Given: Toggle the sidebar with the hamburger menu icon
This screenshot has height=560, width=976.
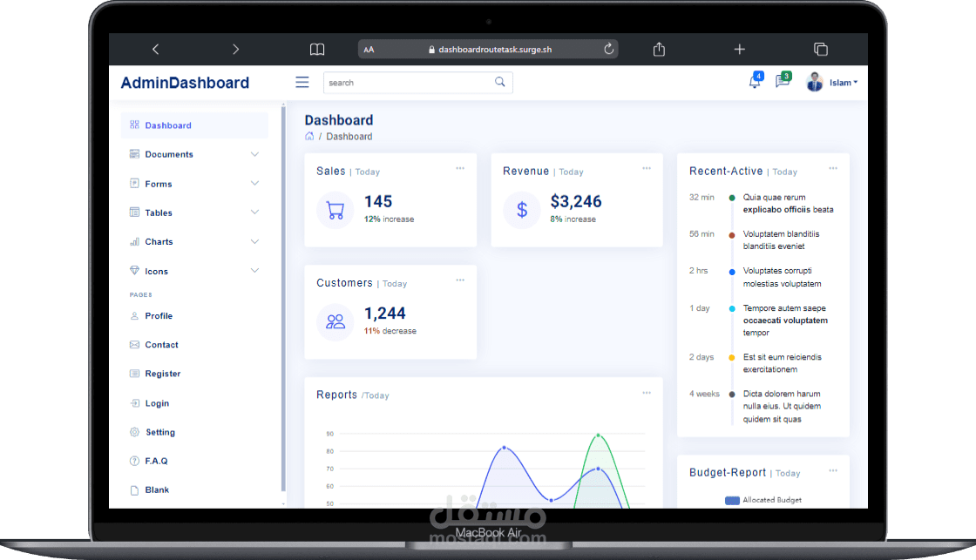Looking at the screenshot, I should [302, 82].
